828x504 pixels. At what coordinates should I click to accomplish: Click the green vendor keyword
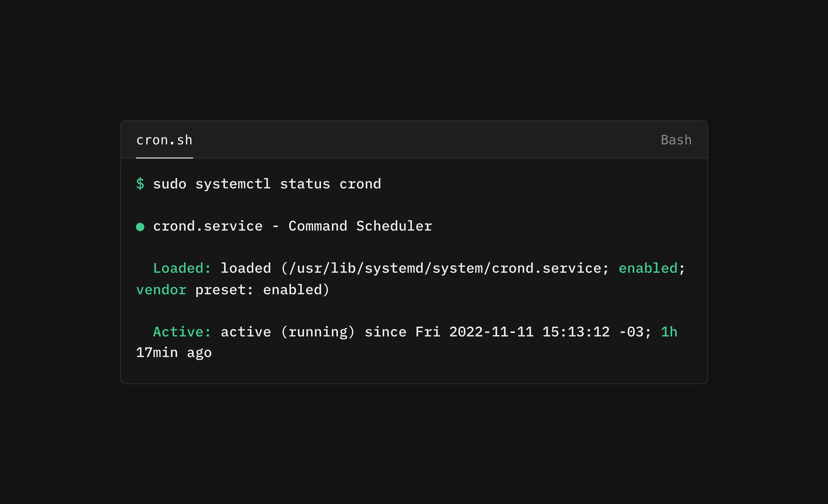pos(161,290)
